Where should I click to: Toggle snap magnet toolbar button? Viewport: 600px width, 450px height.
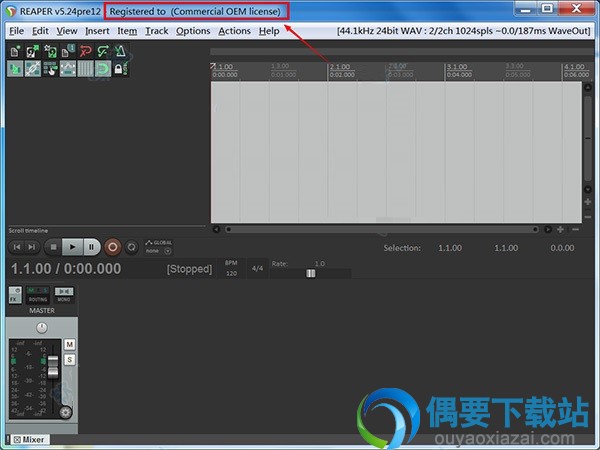pyautogui.click(x=103, y=69)
